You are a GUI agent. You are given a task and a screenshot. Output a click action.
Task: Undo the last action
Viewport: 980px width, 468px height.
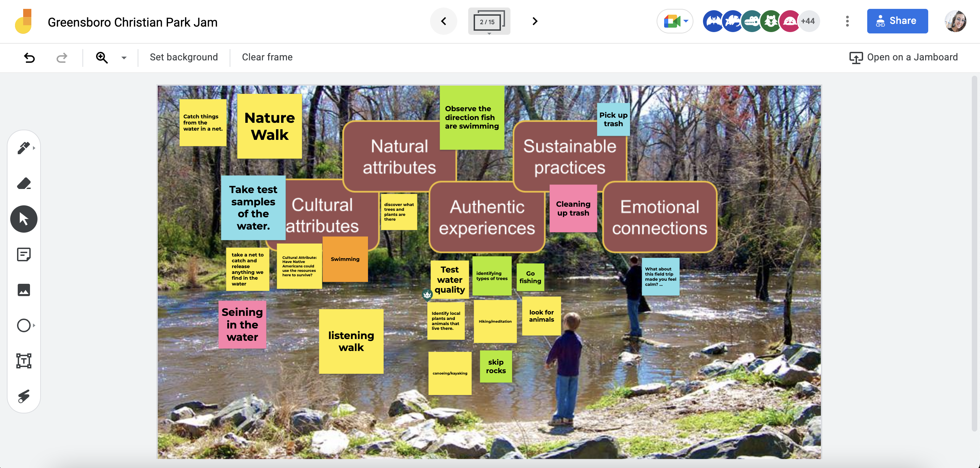tap(29, 58)
